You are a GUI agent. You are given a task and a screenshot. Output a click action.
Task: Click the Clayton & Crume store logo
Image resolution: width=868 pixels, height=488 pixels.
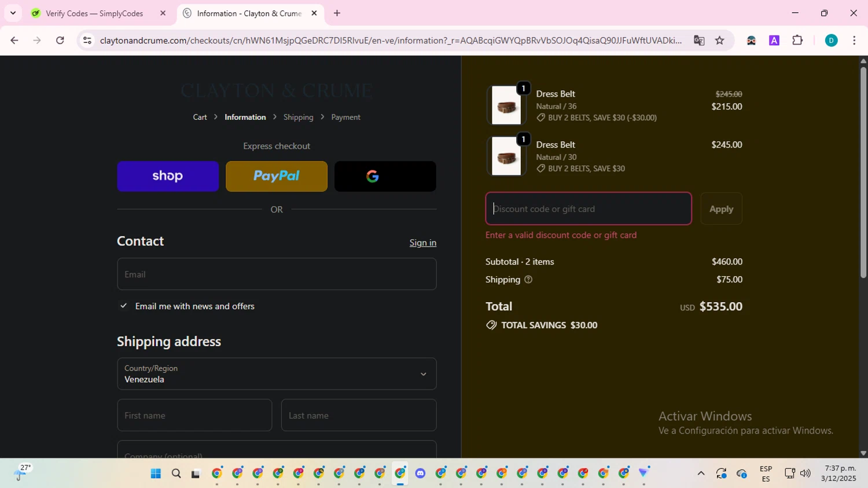click(x=277, y=90)
